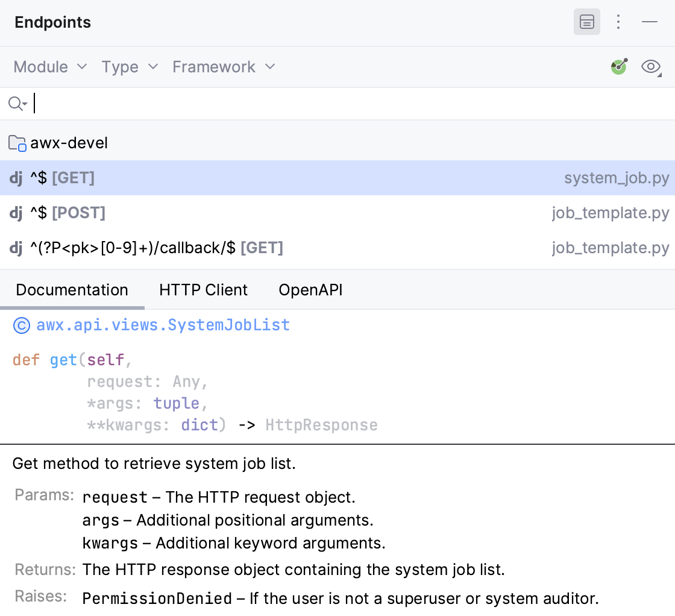
Task: Click the tuple type in signature
Action: click(x=177, y=403)
